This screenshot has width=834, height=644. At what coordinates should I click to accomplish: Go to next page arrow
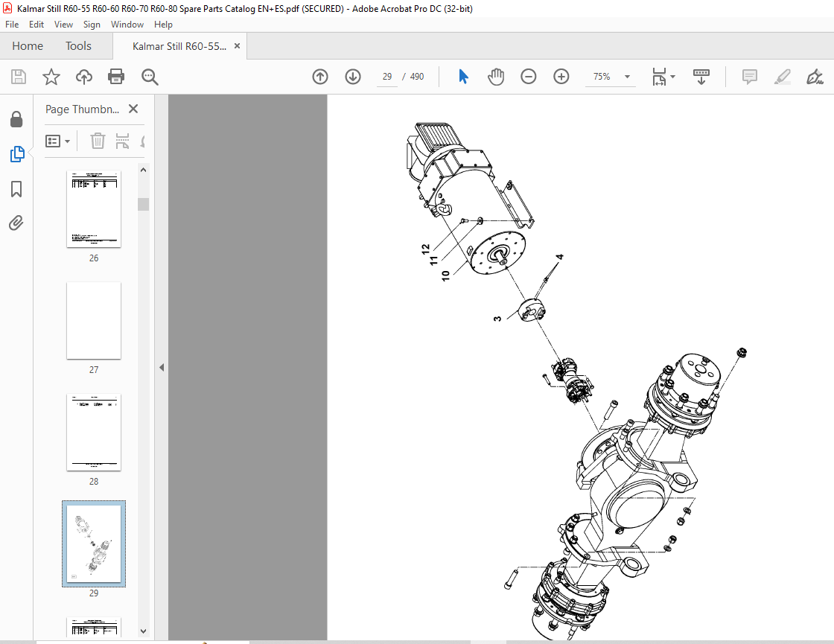(x=353, y=77)
